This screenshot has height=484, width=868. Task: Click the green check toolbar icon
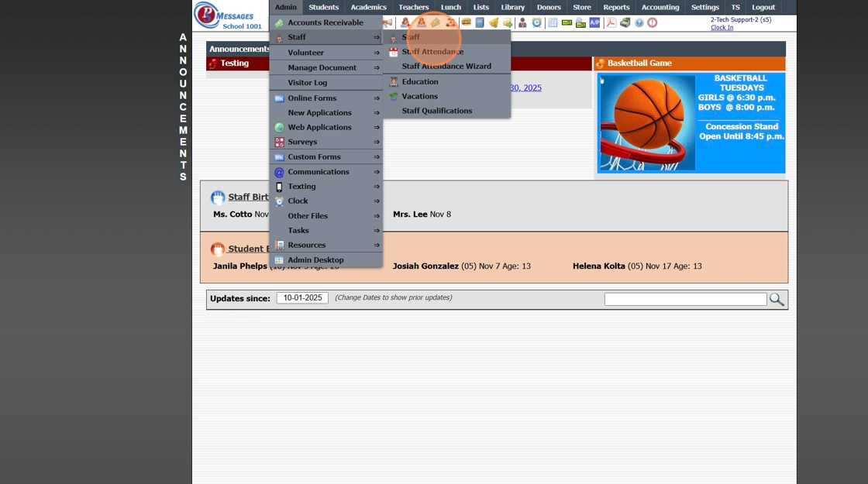(567, 22)
